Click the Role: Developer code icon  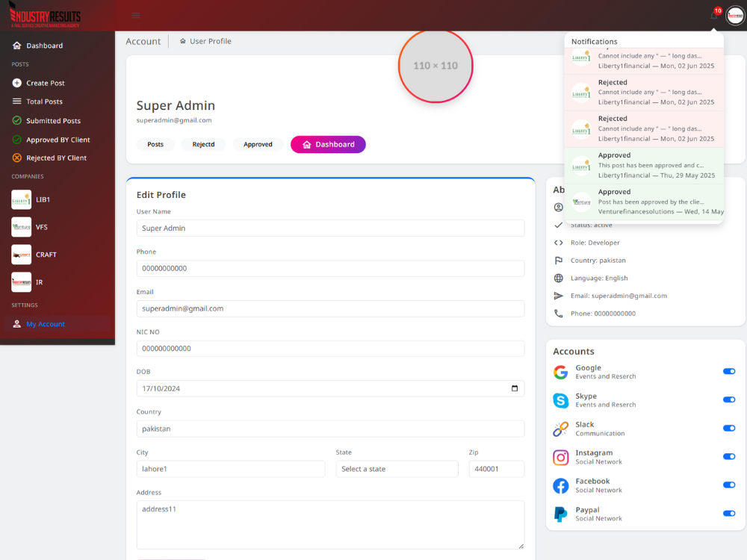click(558, 243)
